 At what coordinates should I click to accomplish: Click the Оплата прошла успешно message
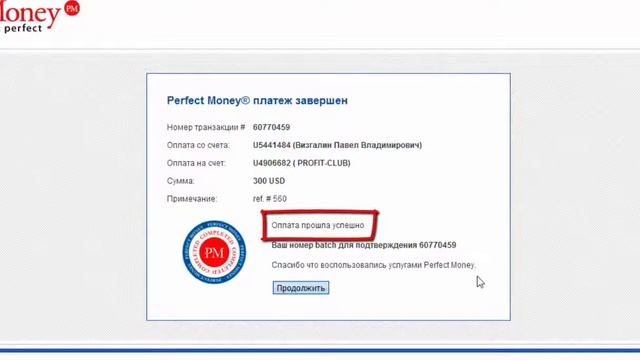318,225
